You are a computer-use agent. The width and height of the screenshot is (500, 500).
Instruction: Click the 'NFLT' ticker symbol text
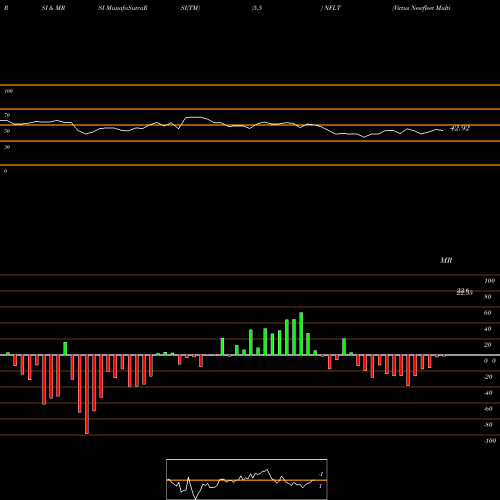click(x=332, y=8)
